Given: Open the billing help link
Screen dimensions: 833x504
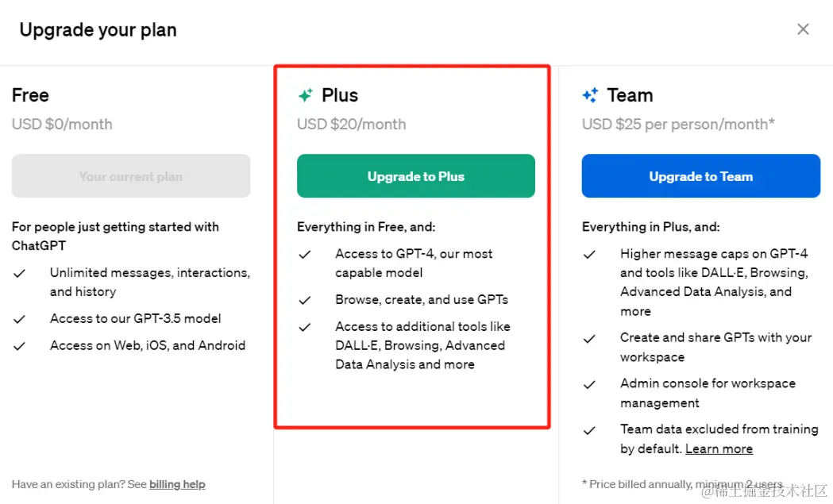Looking at the screenshot, I should pos(177,484).
